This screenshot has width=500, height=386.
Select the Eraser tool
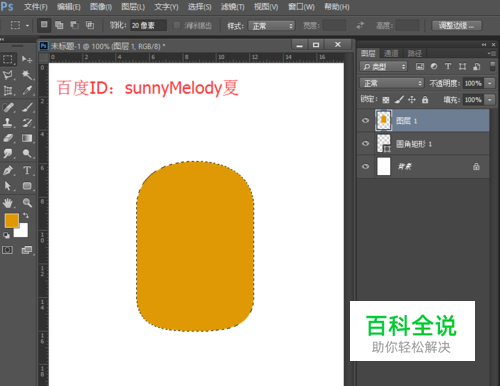[x=8, y=138]
